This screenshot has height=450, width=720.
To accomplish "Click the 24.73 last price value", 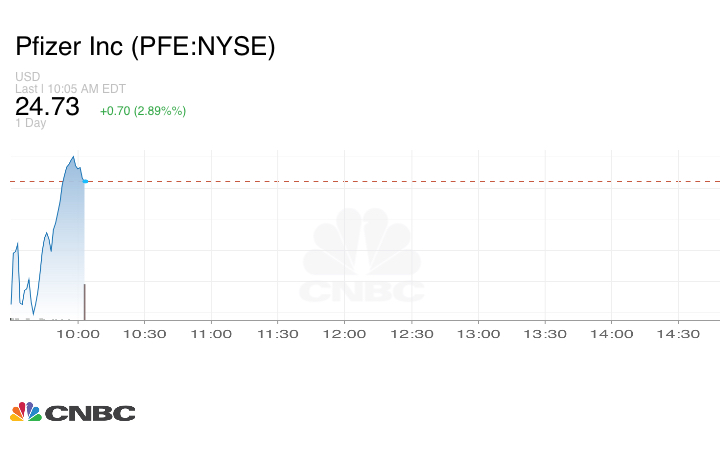I will 47,106.
